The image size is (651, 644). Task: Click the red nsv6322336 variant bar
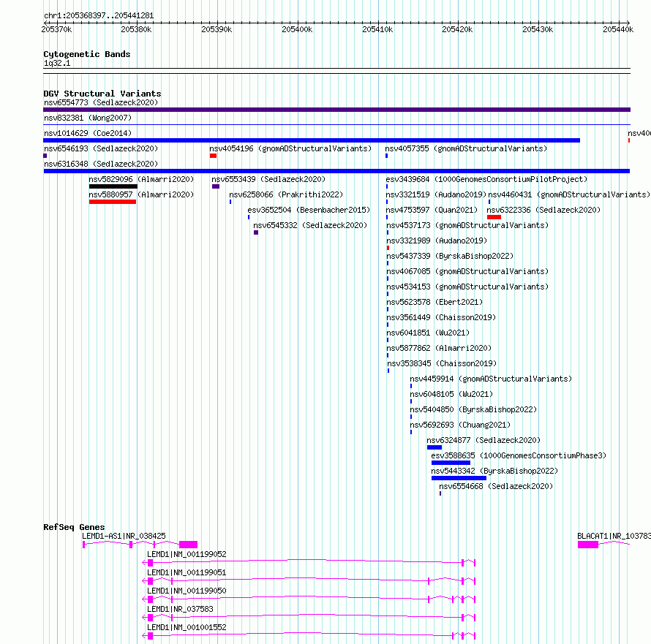tap(494, 217)
